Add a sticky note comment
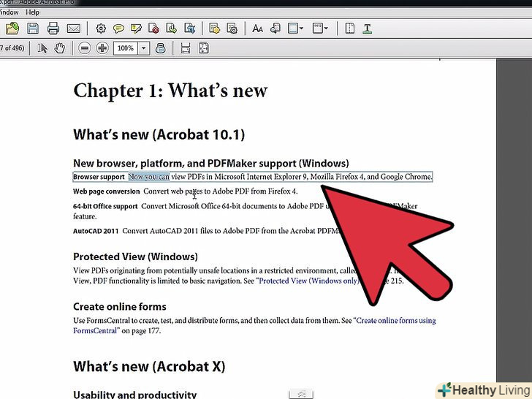The image size is (532, 399). (118, 28)
